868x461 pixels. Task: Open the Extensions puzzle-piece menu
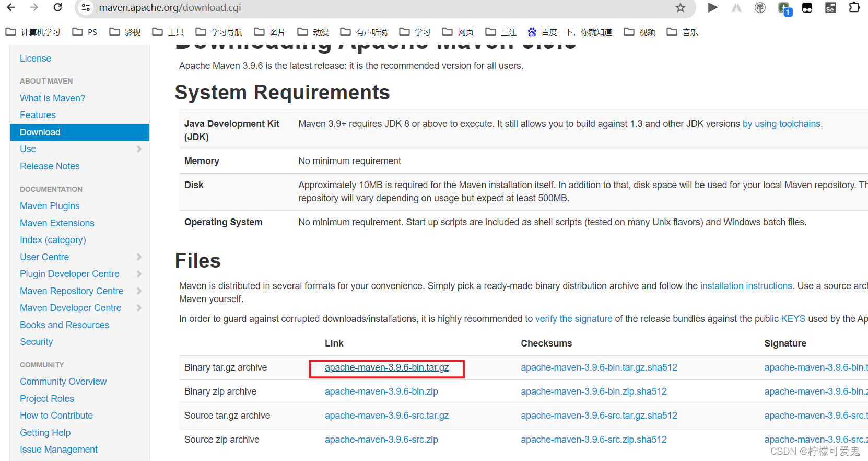point(854,7)
